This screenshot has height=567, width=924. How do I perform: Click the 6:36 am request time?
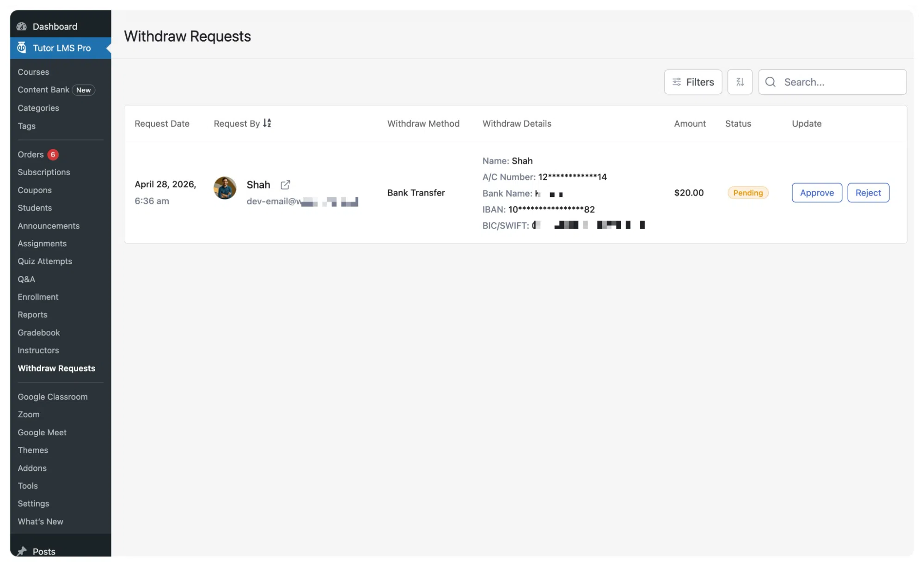coord(152,201)
